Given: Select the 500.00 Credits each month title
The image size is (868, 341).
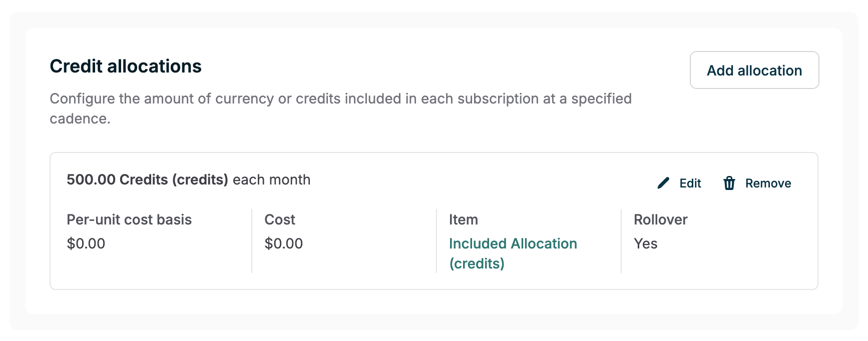Looking at the screenshot, I should [x=189, y=179].
